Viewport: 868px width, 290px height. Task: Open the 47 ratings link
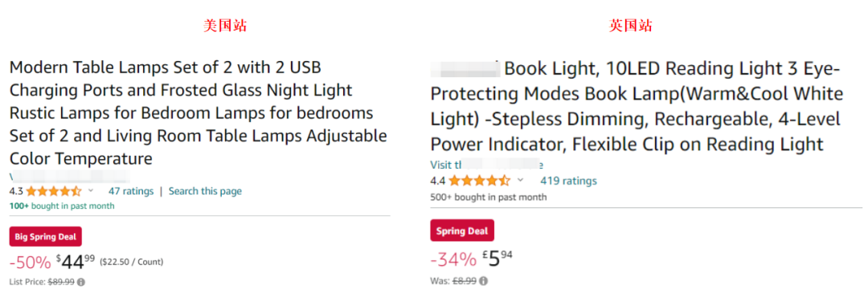pos(131,191)
